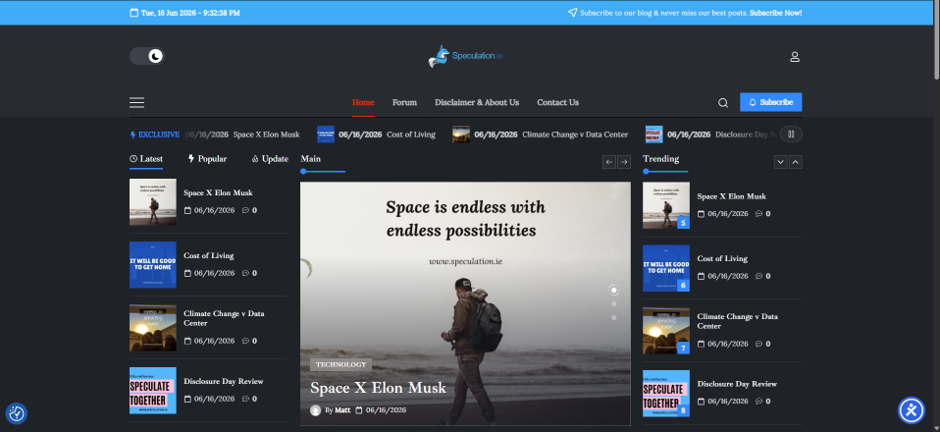The width and height of the screenshot is (940, 432).
Task: Click comment icon for Disclosure Day Review in Latest
Action: pos(245,399)
